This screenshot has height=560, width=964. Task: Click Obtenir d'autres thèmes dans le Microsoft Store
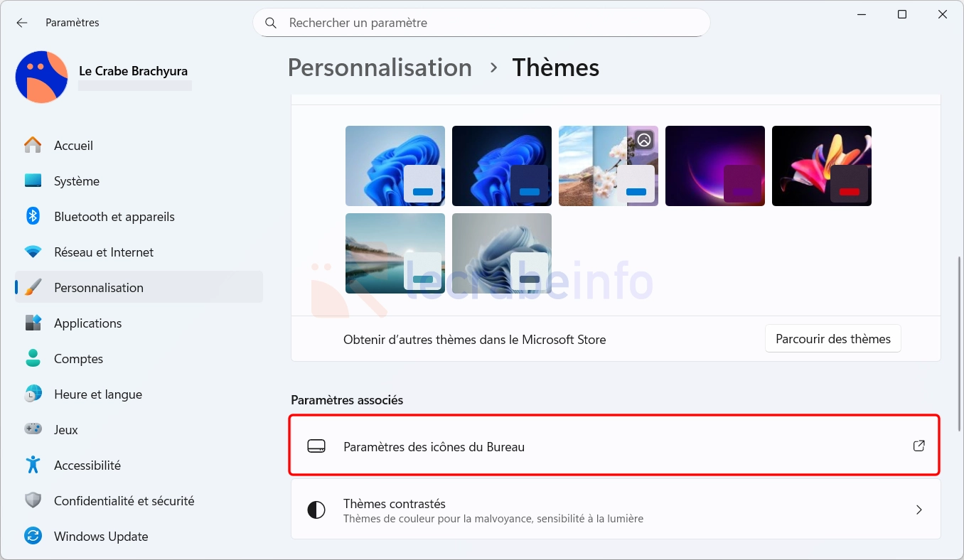475,340
